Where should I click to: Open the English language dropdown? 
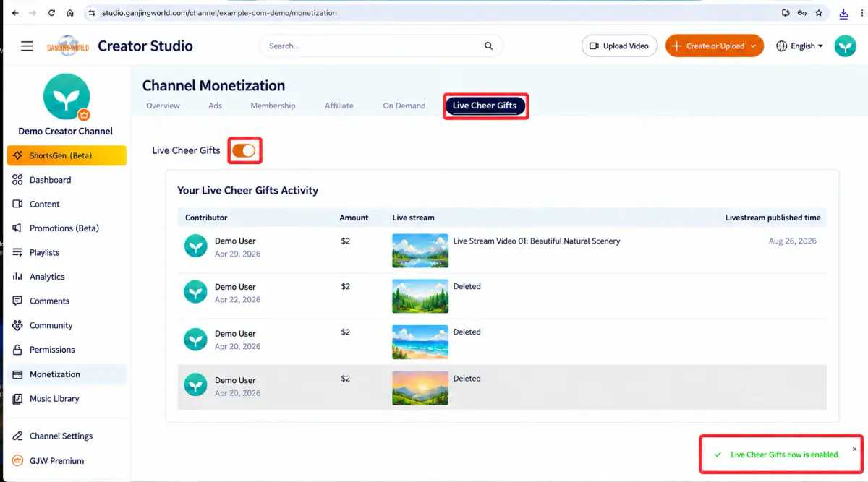(800, 46)
